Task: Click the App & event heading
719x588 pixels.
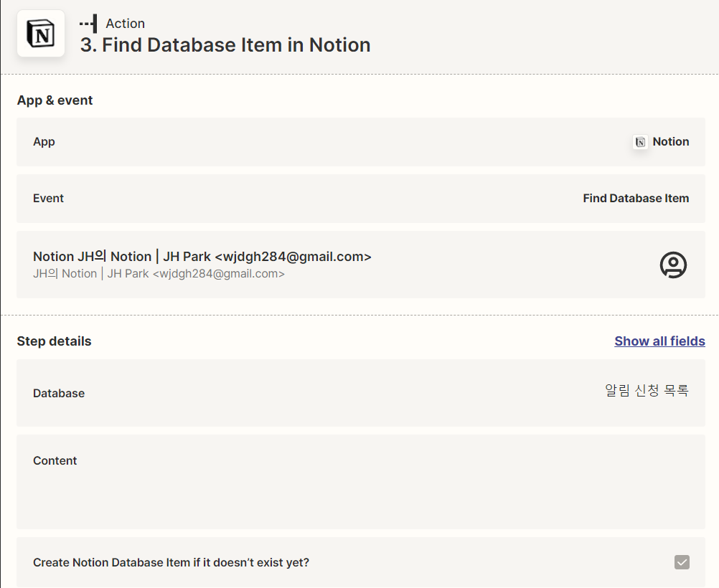Action: 55,100
